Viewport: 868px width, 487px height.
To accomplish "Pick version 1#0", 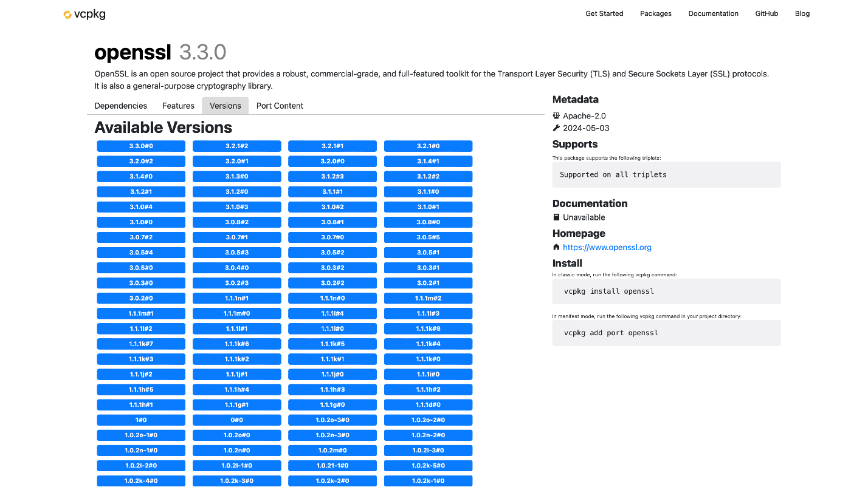I will [141, 420].
